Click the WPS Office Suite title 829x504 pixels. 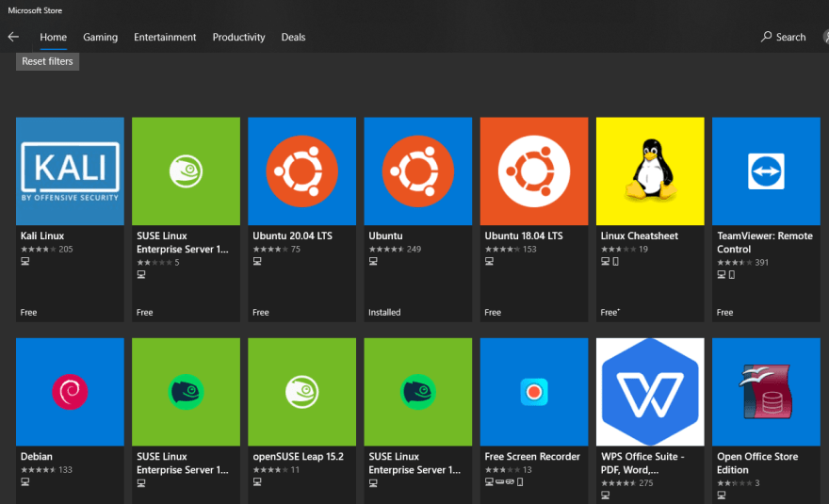(642, 463)
